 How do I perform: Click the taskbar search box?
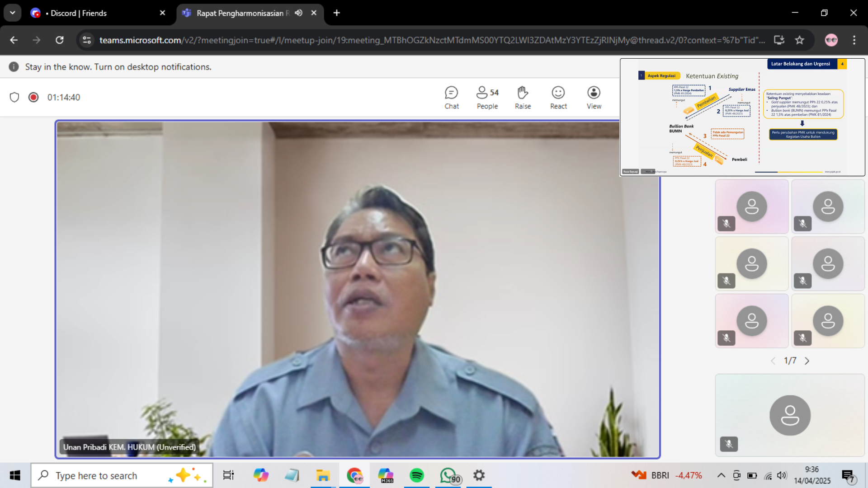coord(122,475)
